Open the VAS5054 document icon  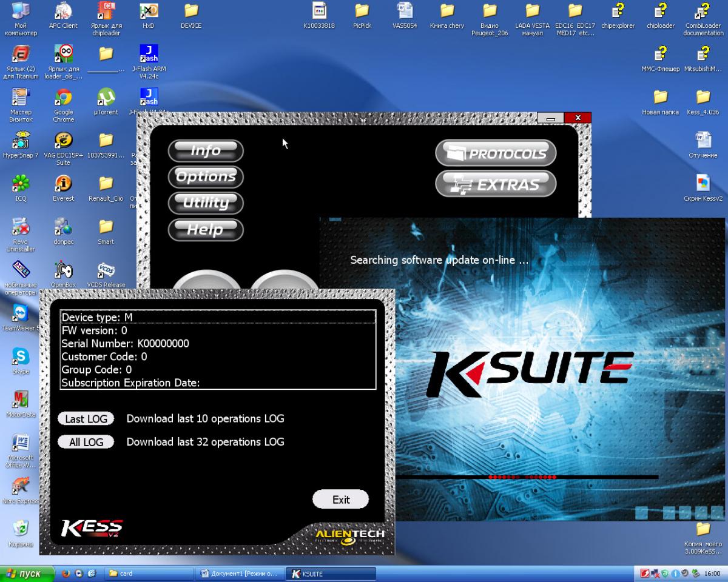pyautogui.click(x=405, y=16)
